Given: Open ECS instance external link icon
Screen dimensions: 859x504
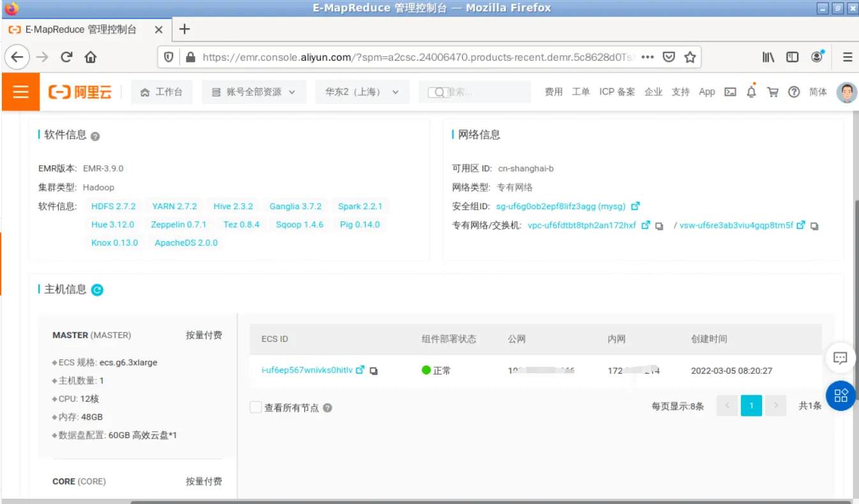Looking at the screenshot, I should (360, 369).
